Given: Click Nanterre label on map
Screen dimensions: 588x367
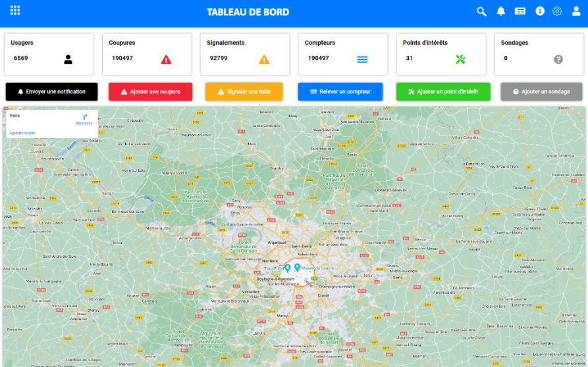Looking at the screenshot, I should pos(270,261).
